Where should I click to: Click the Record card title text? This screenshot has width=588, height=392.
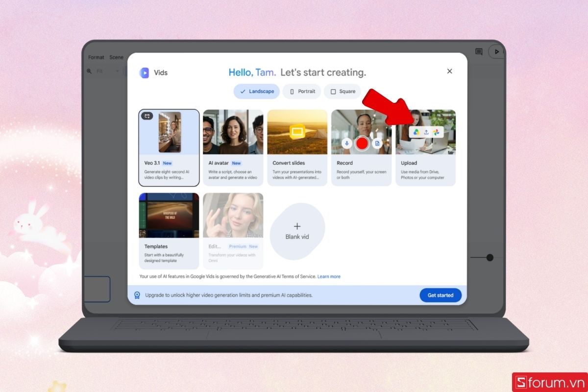(x=345, y=163)
